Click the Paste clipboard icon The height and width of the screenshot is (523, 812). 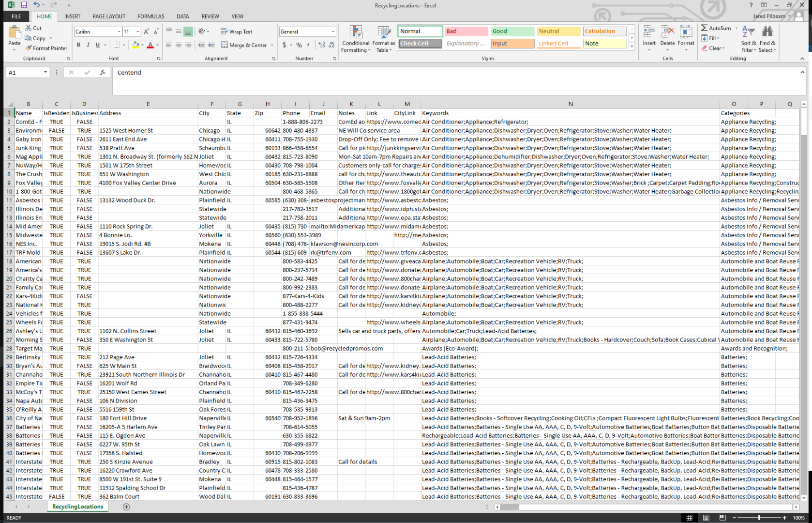click(x=15, y=32)
